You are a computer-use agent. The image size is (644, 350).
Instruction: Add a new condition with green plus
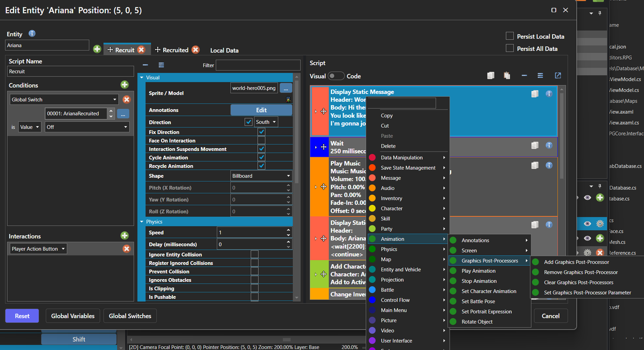(125, 85)
